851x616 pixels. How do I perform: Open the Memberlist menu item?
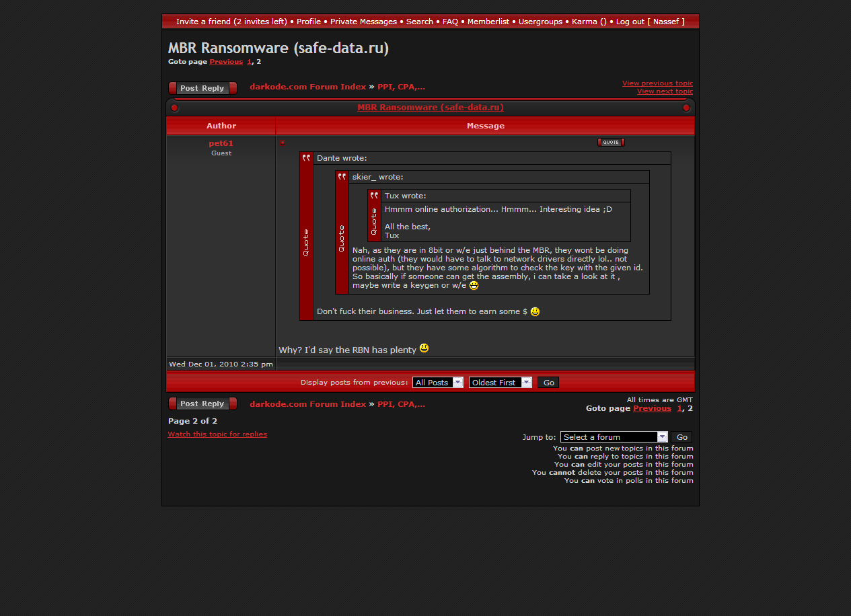point(488,22)
